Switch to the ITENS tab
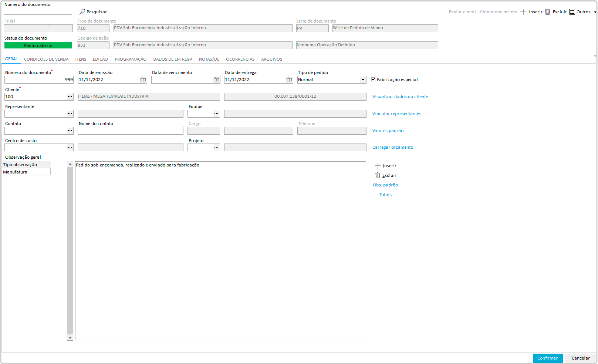The width and height of the screenshot is (598, 364). [x=81, y=59]
